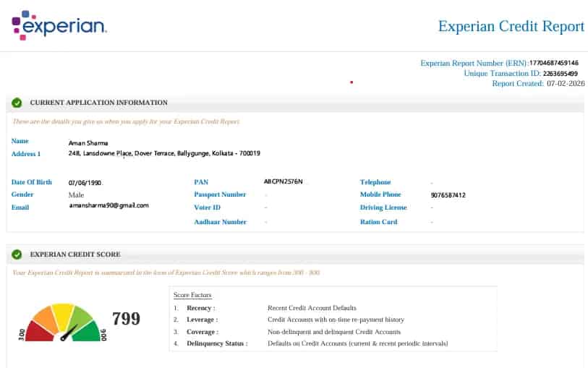The width and height of the screenshot is (588, 368).
Task: Click the Experian Credit Score section header
Action: (75, 254)
